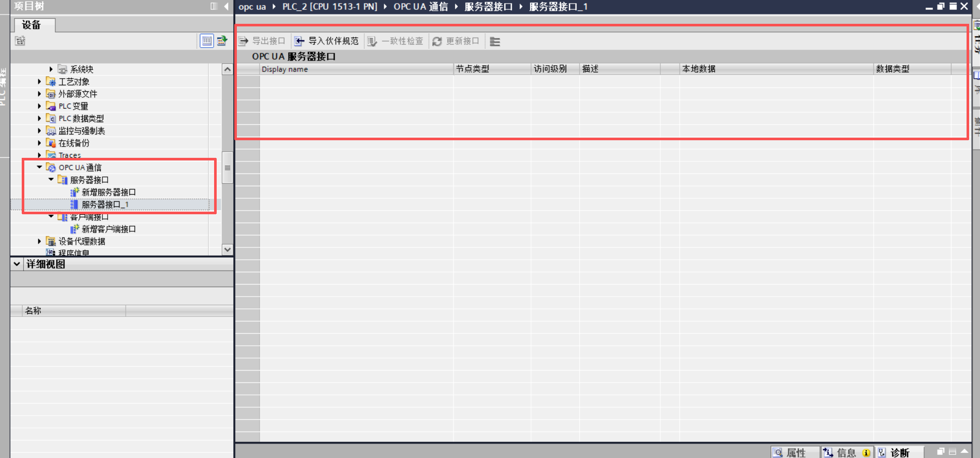Screen dimensions: 980x458
Task: Click project tree scrollbar down arrow
Action: [228, 249]
